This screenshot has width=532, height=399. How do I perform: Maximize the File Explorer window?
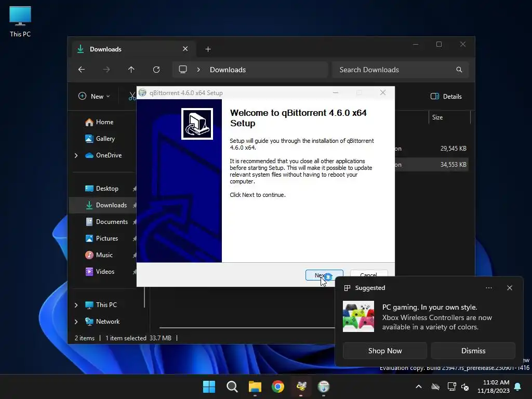[439, 45]
